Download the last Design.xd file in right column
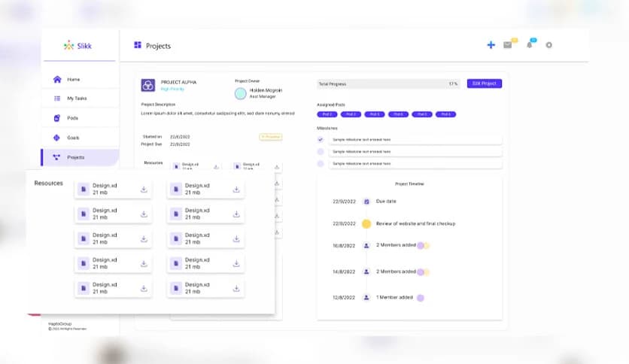This screenshot has height=364, width=629. point(236,288)
